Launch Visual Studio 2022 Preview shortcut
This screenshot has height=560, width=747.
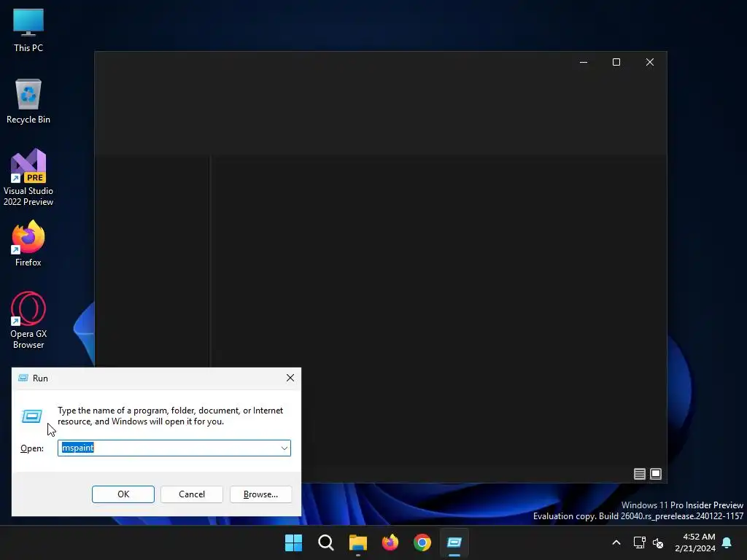pyautogui.click(x=28, y=177)
